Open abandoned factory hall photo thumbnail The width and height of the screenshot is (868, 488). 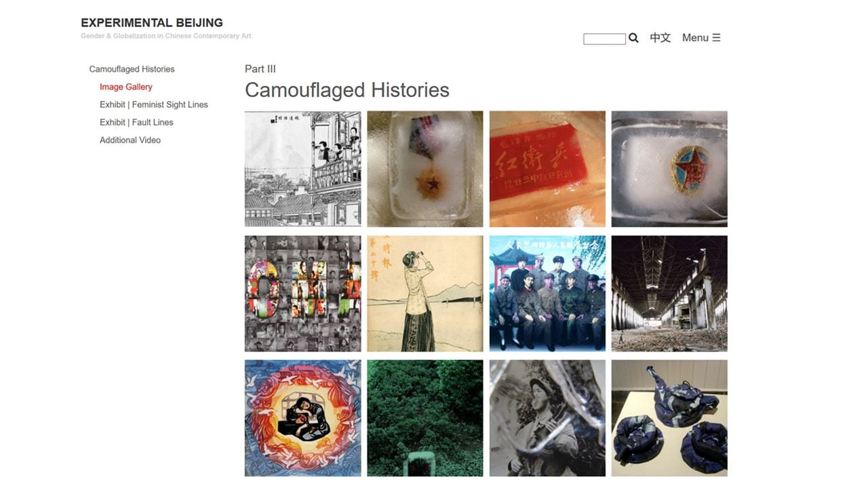(x=669, y=293)
